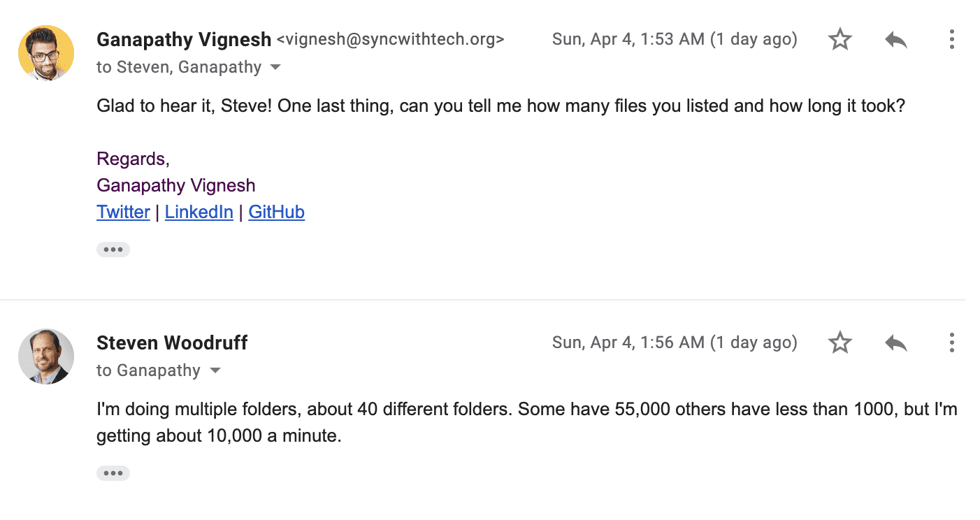980x520 pixels.
Task: Click Ganapathy Vignesh's profile photo
Action: 46,53
